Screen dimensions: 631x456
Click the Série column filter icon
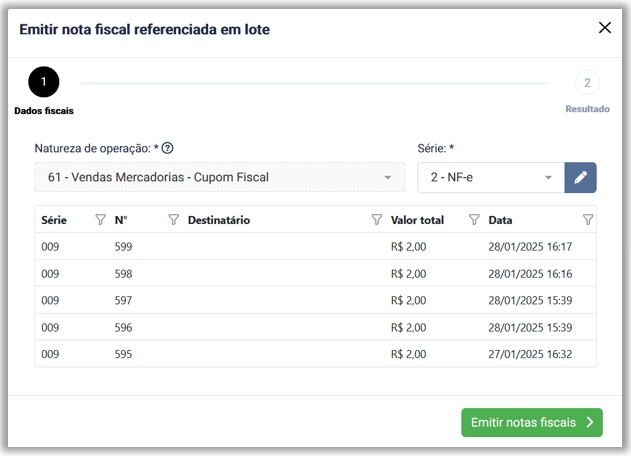100,220
